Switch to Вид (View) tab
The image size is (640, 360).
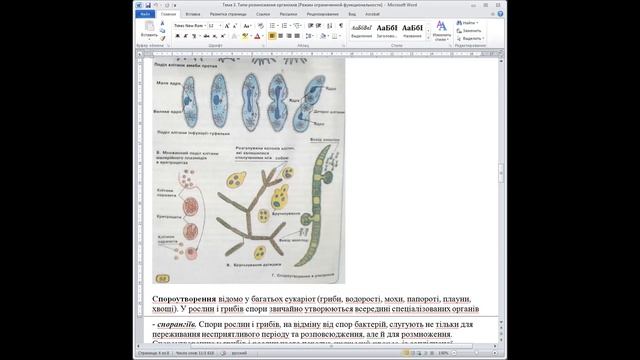click(352, 14)
